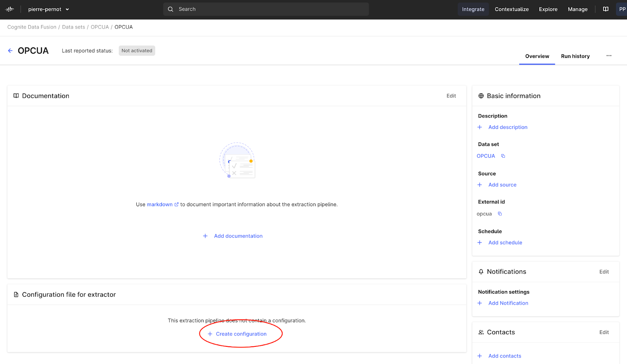Click the external link icon beside markdown
The width and height of the screenshot is (627, 364).
point(177,204)
